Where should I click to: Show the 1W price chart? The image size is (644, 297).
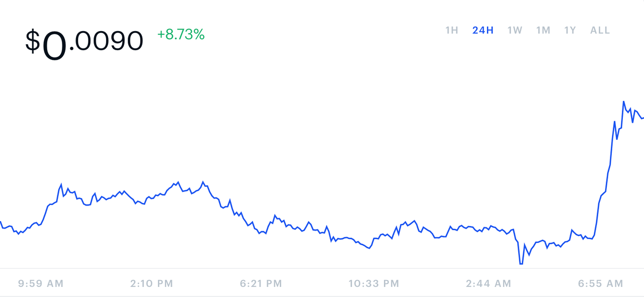[x=514, y=30]
